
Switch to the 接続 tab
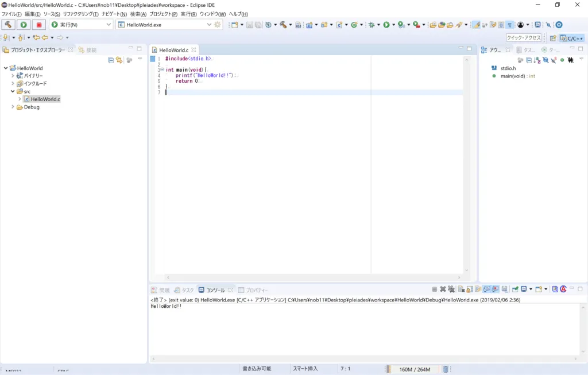click(87, 50)
